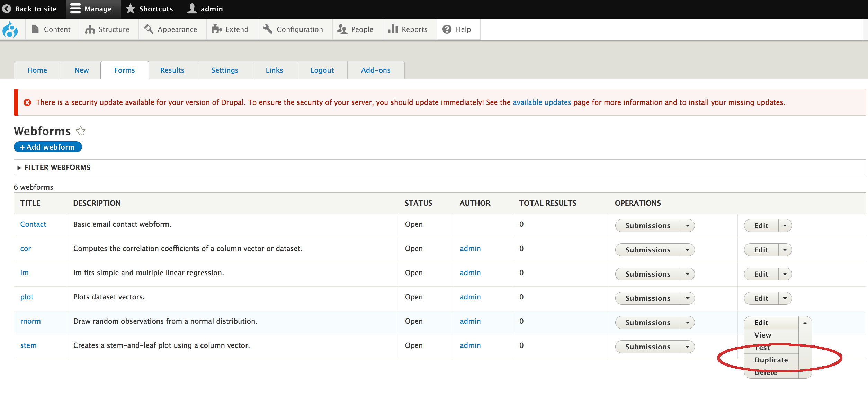Click Edit button for plot row
The width and height of the screenshot is (868, 395).
[761, 298]
